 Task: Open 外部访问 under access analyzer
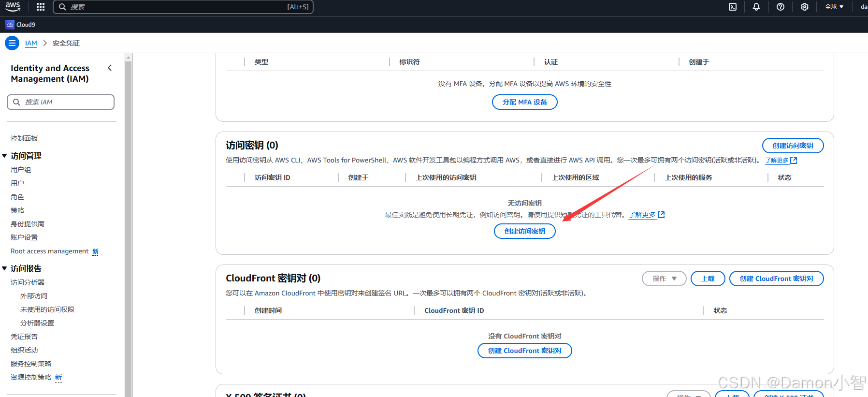[34, 296]
